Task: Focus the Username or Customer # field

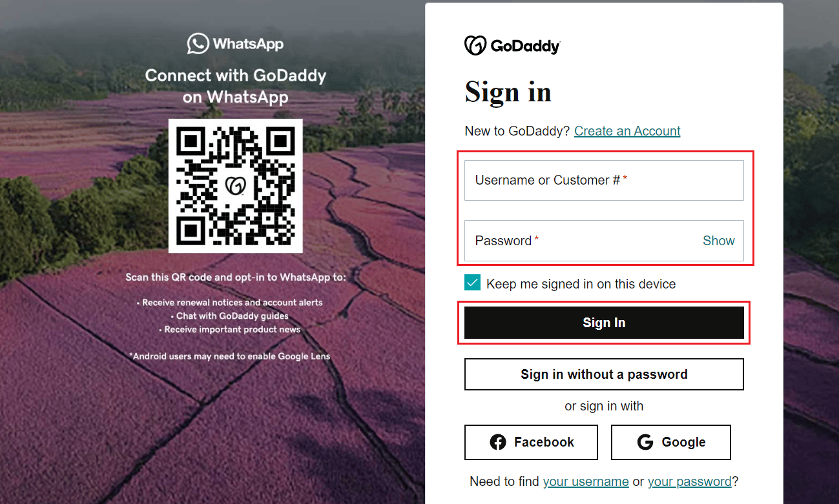Action: tap(604, 181)
